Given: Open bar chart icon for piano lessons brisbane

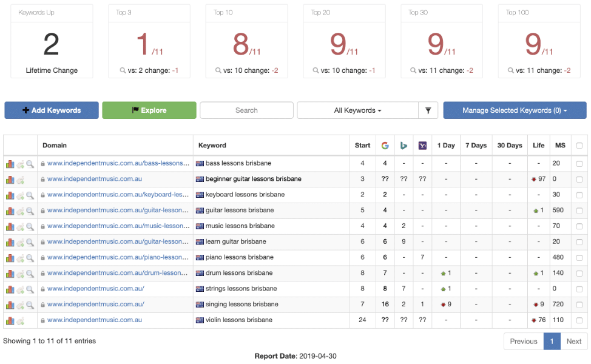Looking at the screenshot, I should click(x=10, y=258).
